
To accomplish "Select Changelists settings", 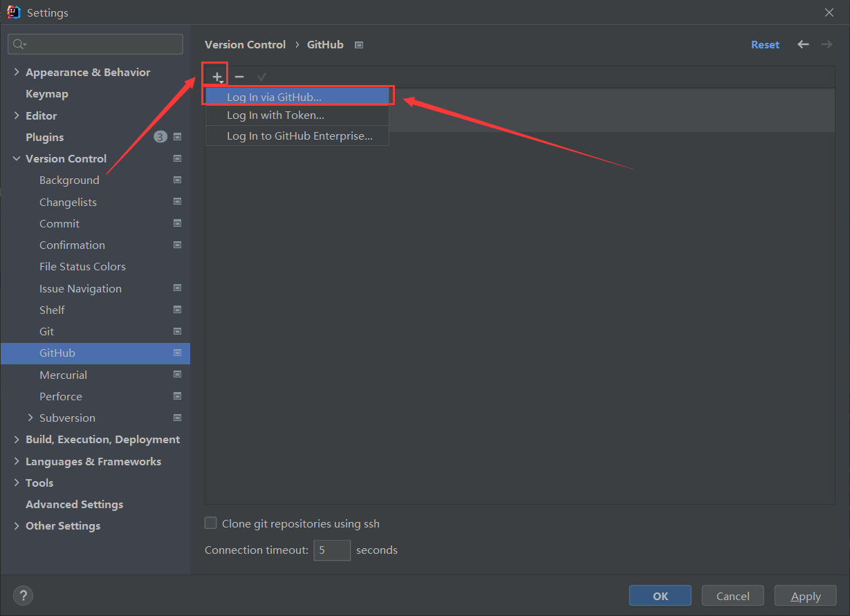I will click(68, 202).
